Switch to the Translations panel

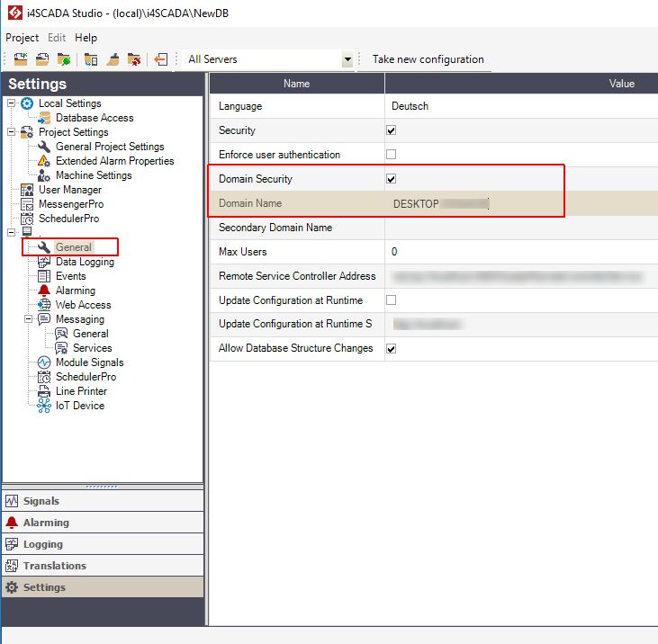pyautogui.click(x=103, y=566)
